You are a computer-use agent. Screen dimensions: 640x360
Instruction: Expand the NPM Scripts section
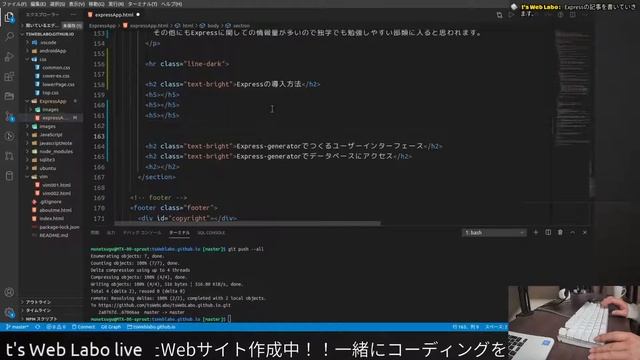click(51, 319)
